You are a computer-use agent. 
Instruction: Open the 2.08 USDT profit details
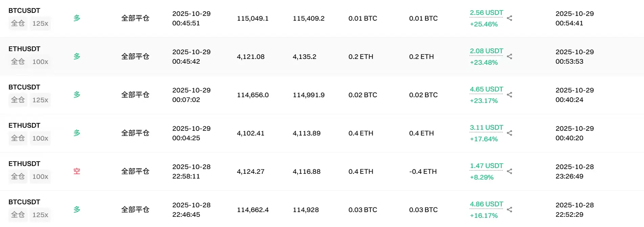tap(486, 51)
